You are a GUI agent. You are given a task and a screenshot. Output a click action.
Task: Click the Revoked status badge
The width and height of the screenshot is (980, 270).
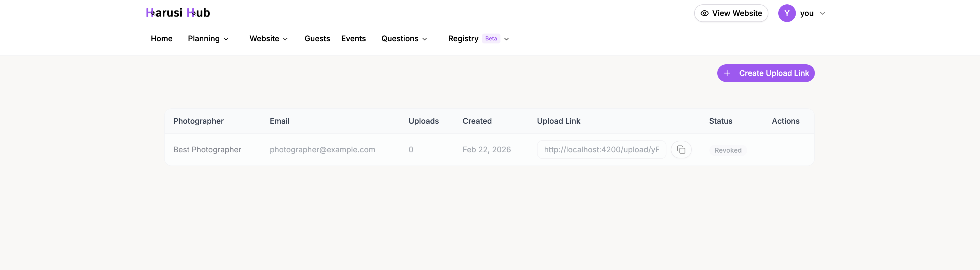point(728,150)
